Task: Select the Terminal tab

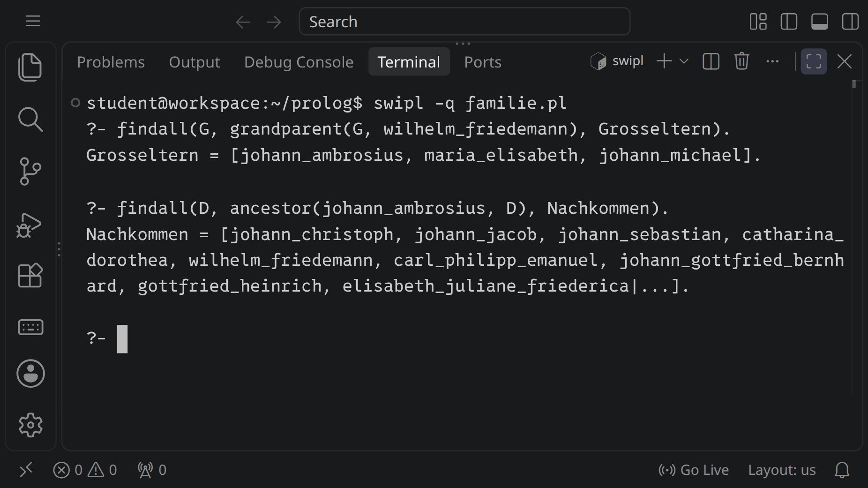Action: [x=409, y=62]
